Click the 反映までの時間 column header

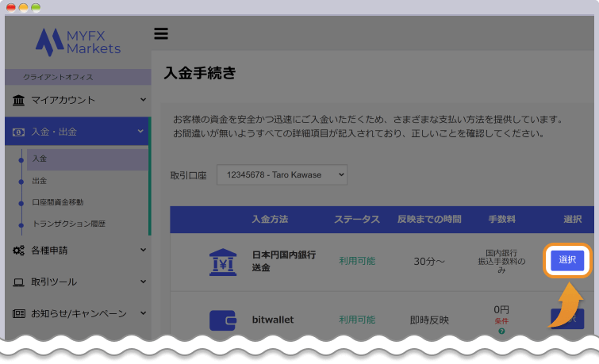point(429,219)
